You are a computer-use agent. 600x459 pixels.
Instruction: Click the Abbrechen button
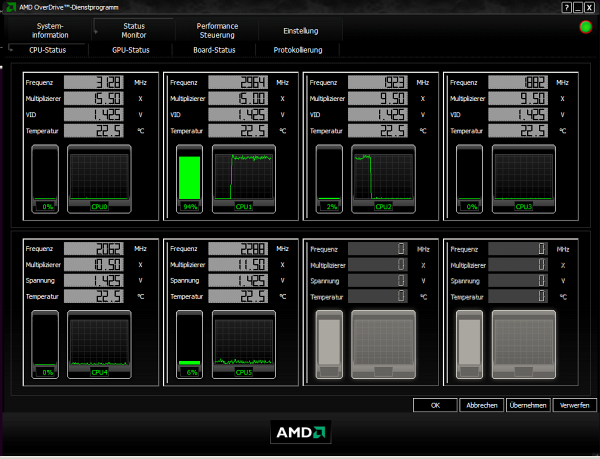click(x=479, y=405)
